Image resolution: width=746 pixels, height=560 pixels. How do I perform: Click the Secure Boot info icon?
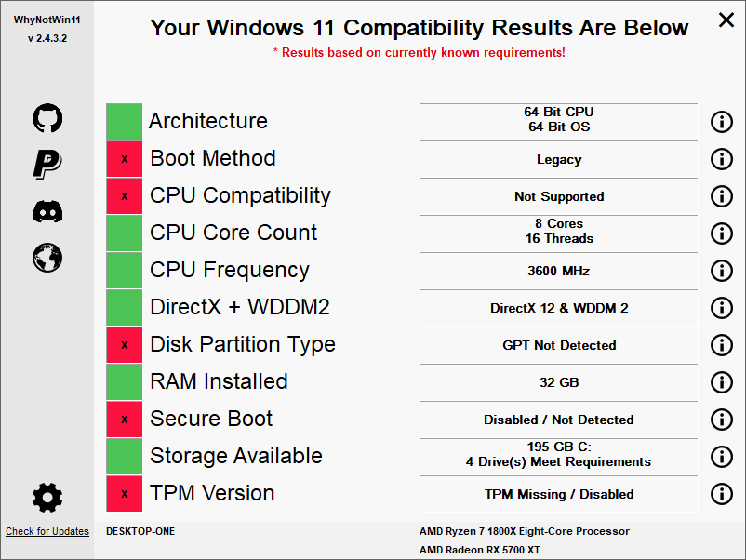[x=721, y=420]
